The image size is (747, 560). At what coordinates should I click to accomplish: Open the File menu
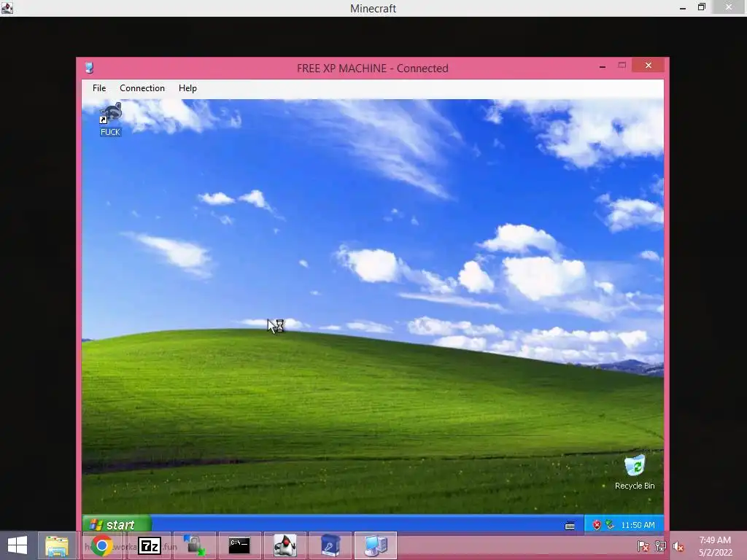coord(99,88)
